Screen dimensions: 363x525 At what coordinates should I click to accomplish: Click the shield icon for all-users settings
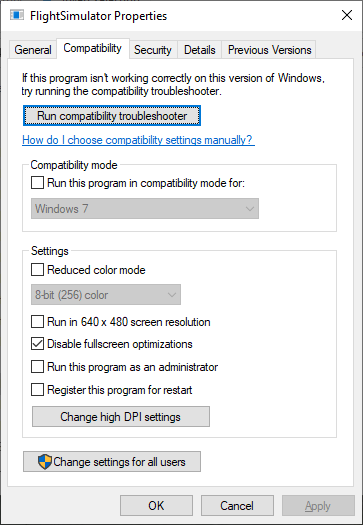[x=45, y=462]
